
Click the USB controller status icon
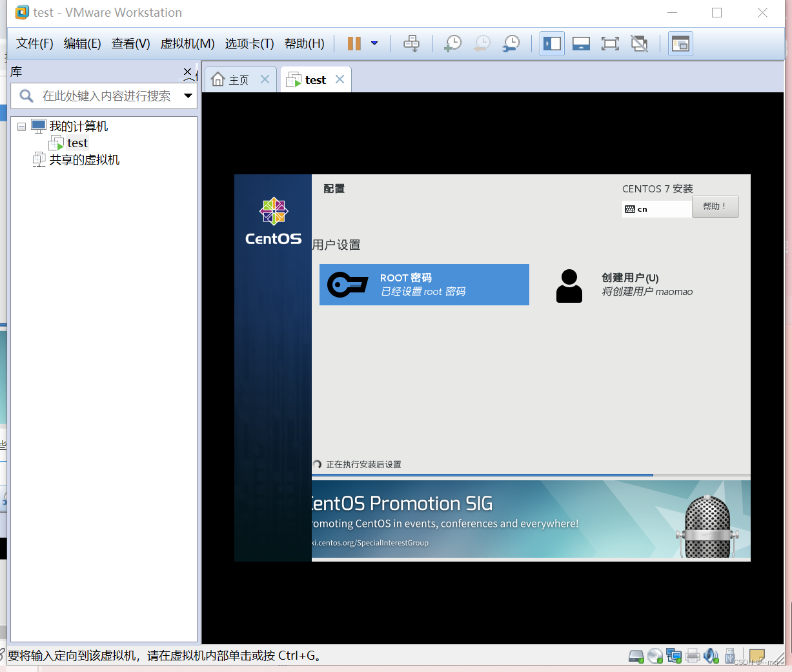click(729, 656)
